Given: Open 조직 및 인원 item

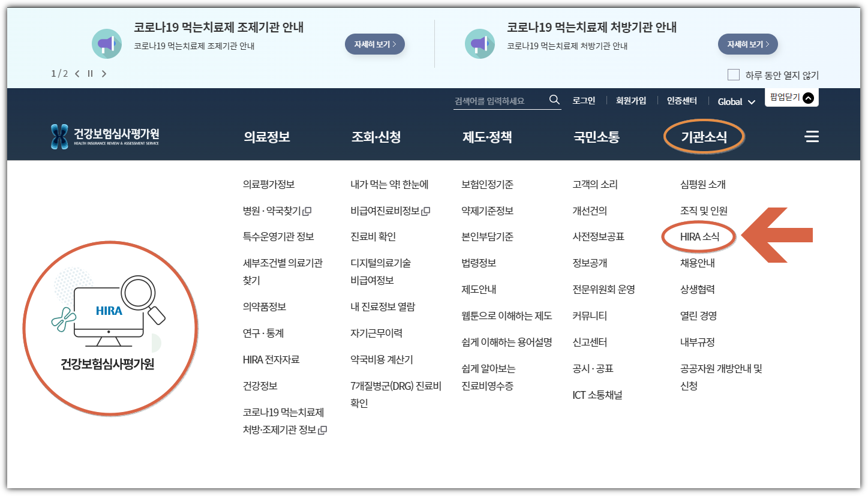Looking at the screenshot, I should pyautogui.click(x=704, y=211).
